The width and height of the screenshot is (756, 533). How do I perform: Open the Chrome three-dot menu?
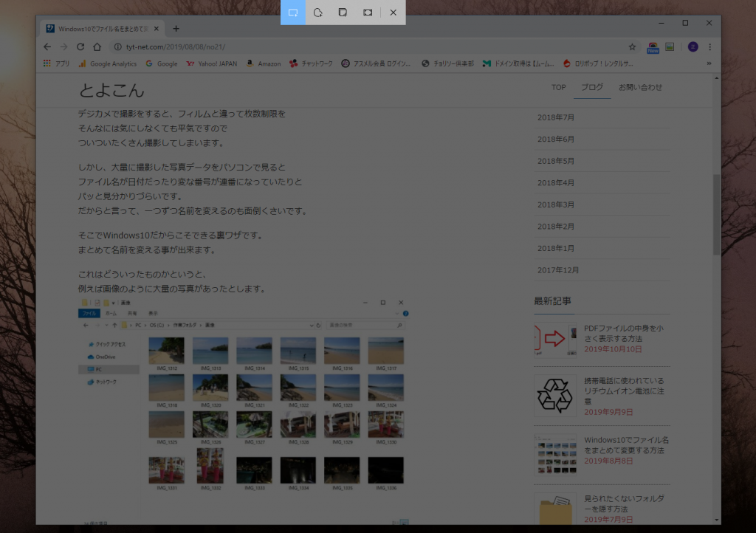click(x=710, y=47)
